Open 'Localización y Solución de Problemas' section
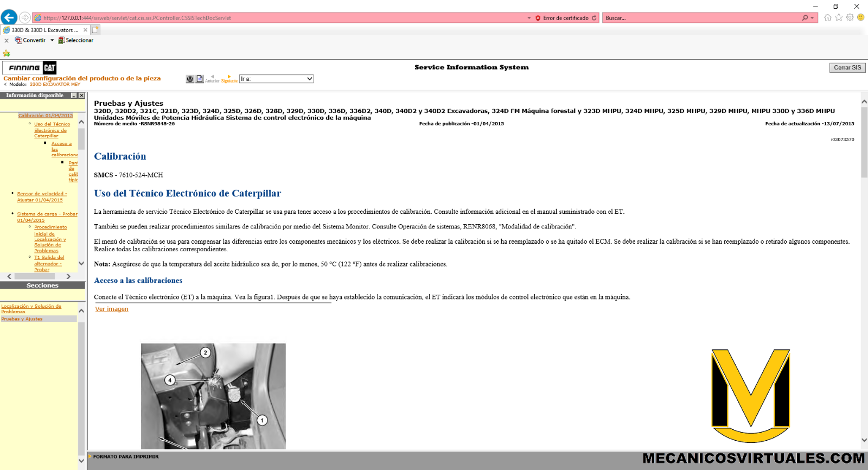The height and width of the screenshot is (470, 868). pos(31,309)
